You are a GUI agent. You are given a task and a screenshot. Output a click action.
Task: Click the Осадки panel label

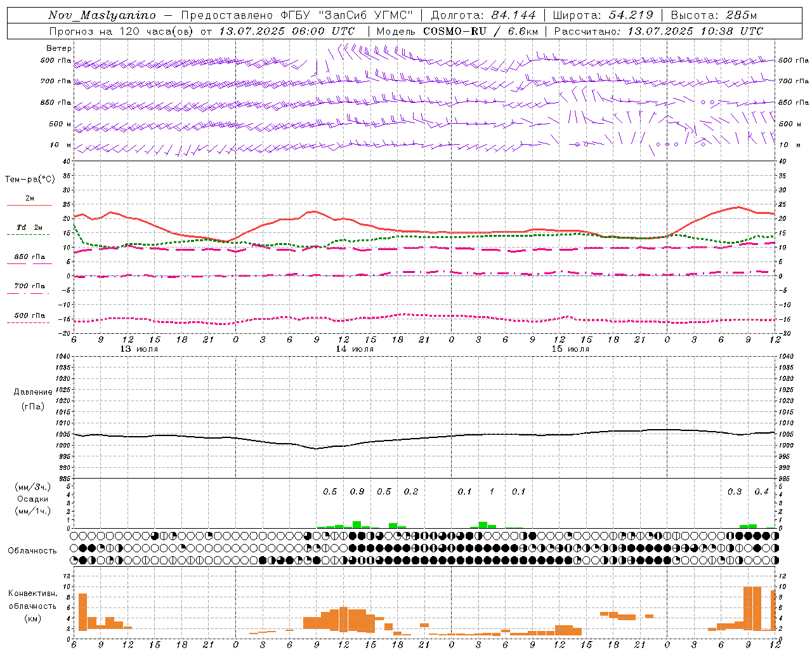[x=33, y=499]
